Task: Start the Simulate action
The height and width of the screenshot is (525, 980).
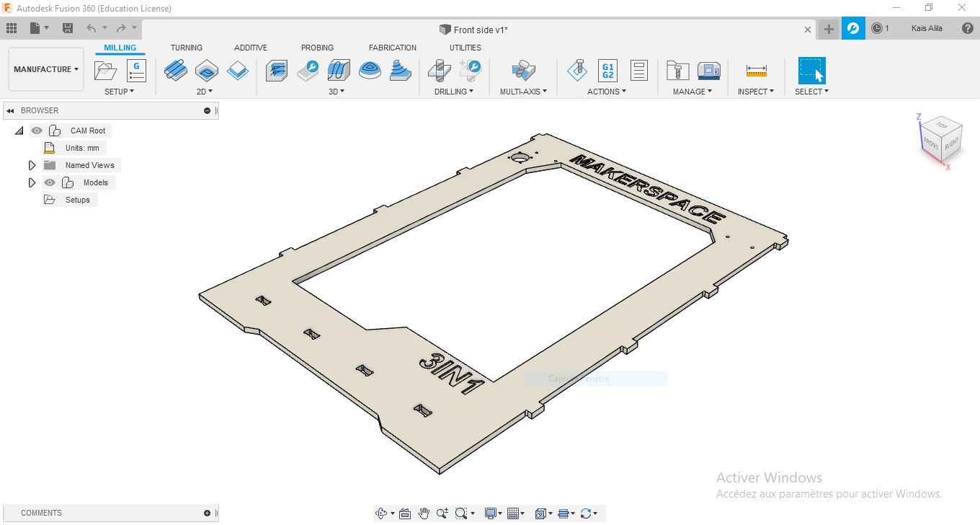Action: [576, 70]
